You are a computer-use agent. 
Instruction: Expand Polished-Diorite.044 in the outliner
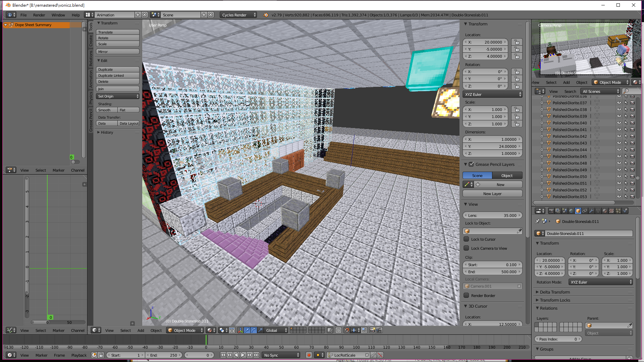(542, 150)
